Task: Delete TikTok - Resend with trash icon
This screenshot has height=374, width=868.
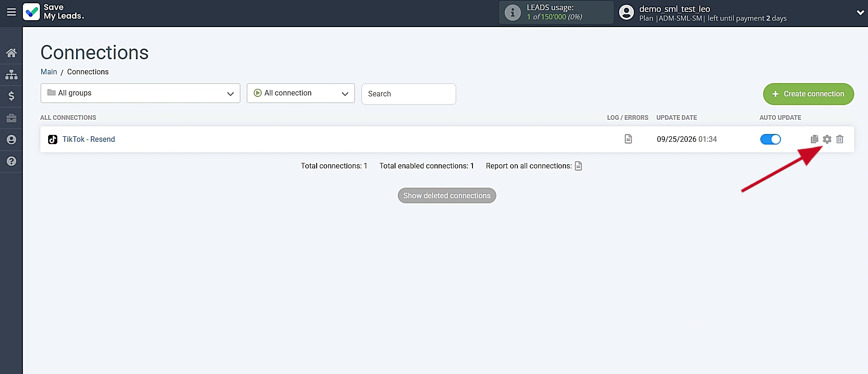Action: (x=840, y=139)
